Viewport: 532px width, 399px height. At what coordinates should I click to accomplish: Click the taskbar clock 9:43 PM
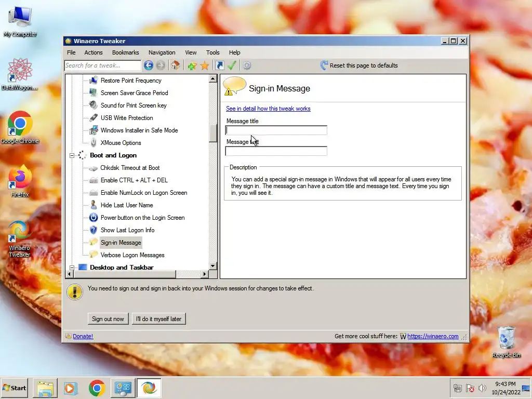(x=506, y=384)
